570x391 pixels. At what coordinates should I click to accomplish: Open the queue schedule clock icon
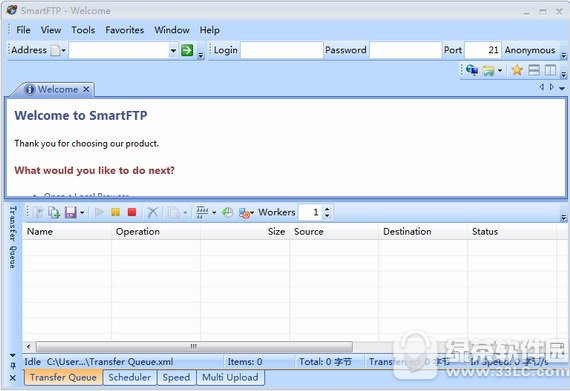[x=228, y=212]
